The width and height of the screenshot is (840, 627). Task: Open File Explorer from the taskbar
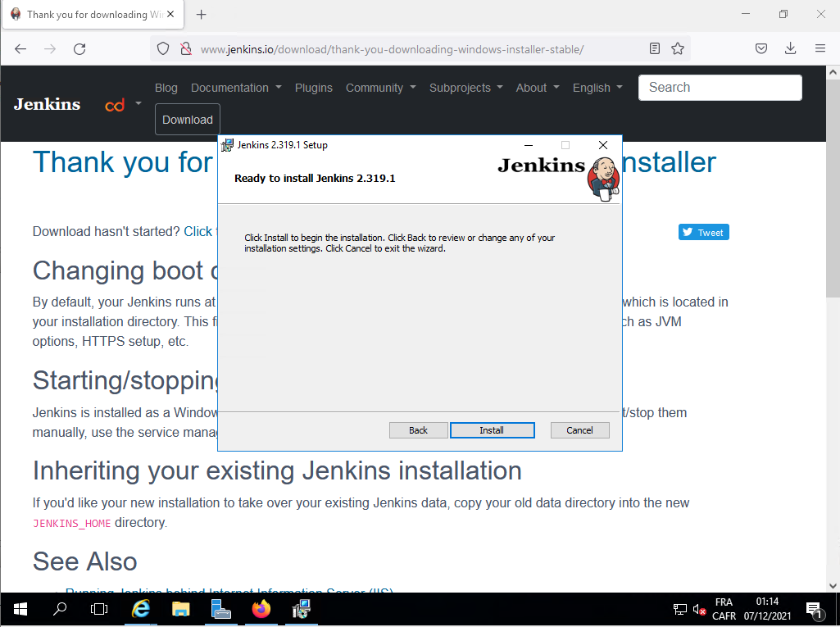[x=181, y=609]
